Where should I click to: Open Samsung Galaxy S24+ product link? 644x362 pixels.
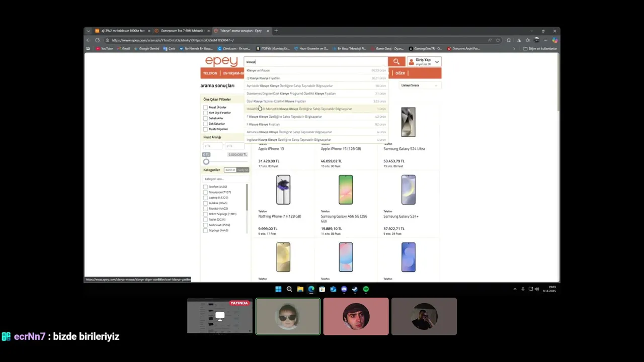[x=401, y=216]
